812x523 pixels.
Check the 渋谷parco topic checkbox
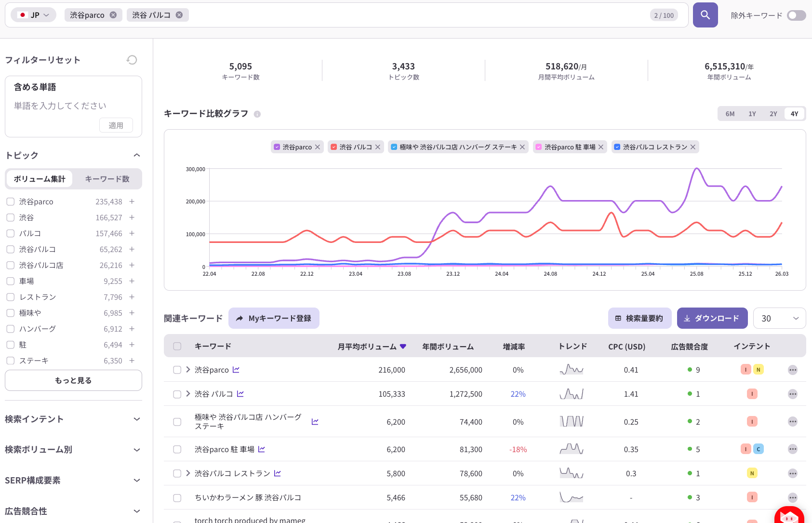(x=10, y=201)
